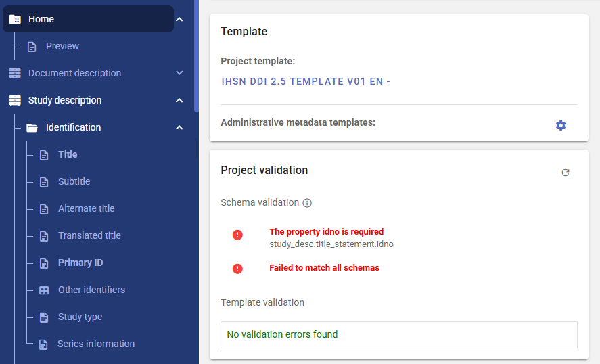Screen dimensions: 600x364
Task: Open the IHSN DDI 2.5 template link
Action: pyautogui.click(x=306, y=81)
